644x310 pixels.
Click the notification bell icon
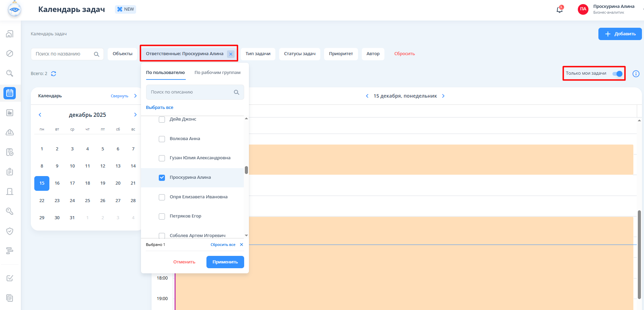[x=559, y=10]
